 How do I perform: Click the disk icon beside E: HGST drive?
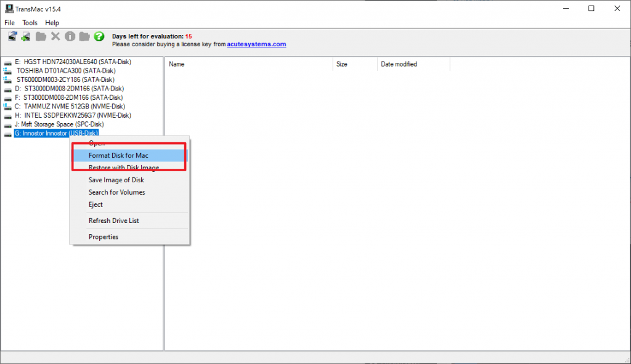click(7, 62)
